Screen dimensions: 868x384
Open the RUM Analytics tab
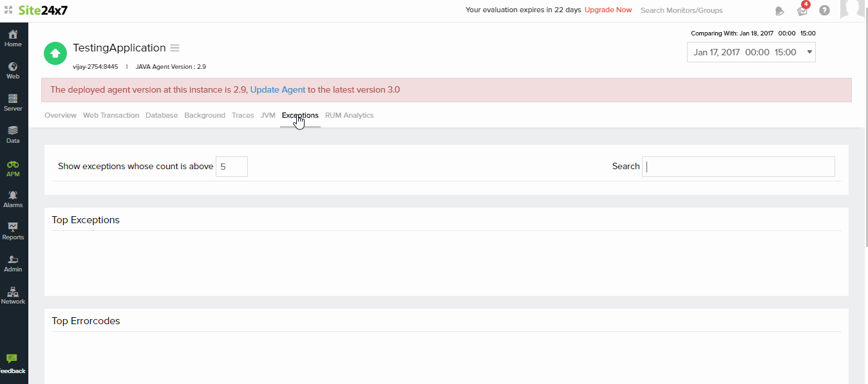pos(349,115)
